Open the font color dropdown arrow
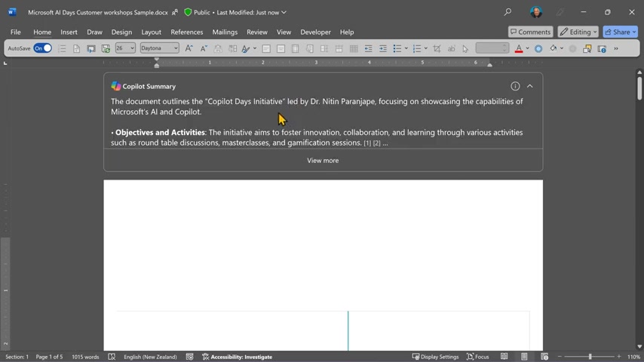The width and height of the screenshot is (644, 362). click(x=528, y=48)
